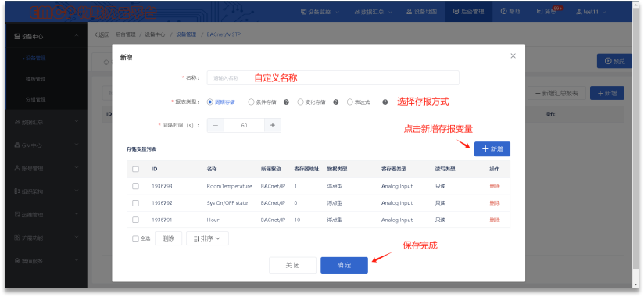Image resolution: width=644 pixels, height=297 pixels.
Task: Select 分组管理 in sidebar
Action: [x=36, y=99]
